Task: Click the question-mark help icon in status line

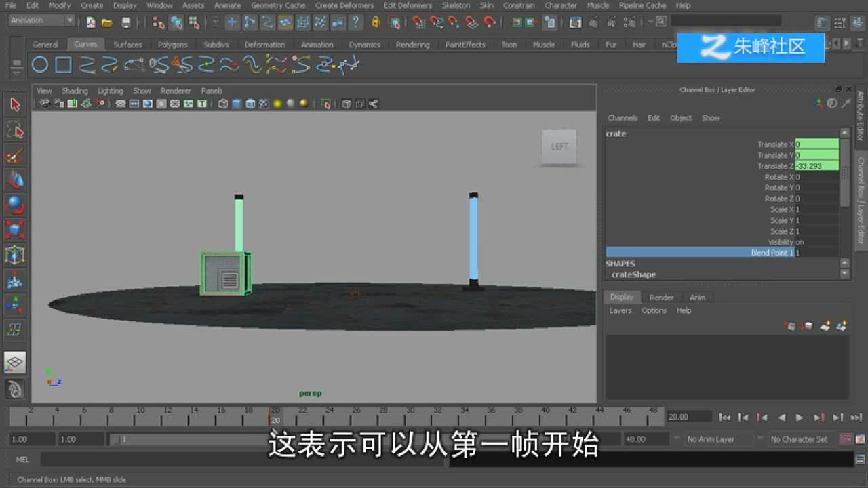Action: (x=355, y=22)
